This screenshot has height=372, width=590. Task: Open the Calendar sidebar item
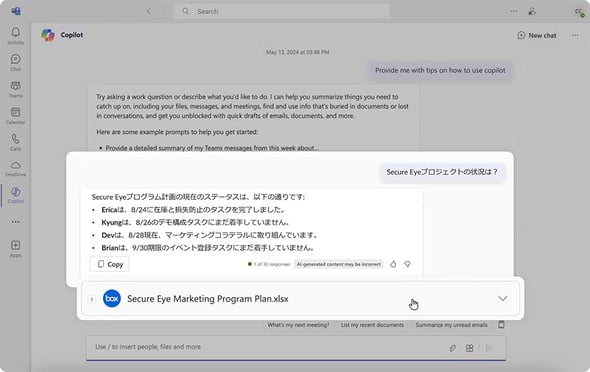click(15, 116)
